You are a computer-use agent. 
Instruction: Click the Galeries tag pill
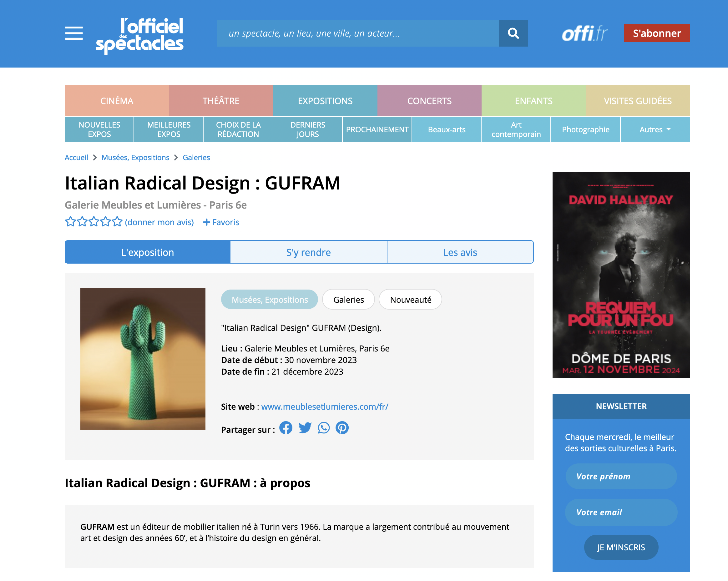point(348,300)
